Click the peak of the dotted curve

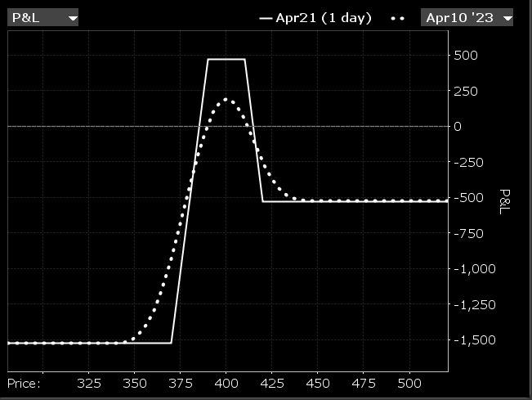click(x=227, y=101)
